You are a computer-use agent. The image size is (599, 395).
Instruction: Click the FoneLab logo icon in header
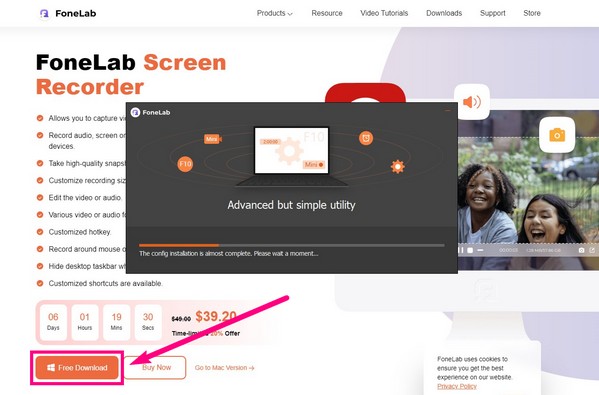point(44,13)
